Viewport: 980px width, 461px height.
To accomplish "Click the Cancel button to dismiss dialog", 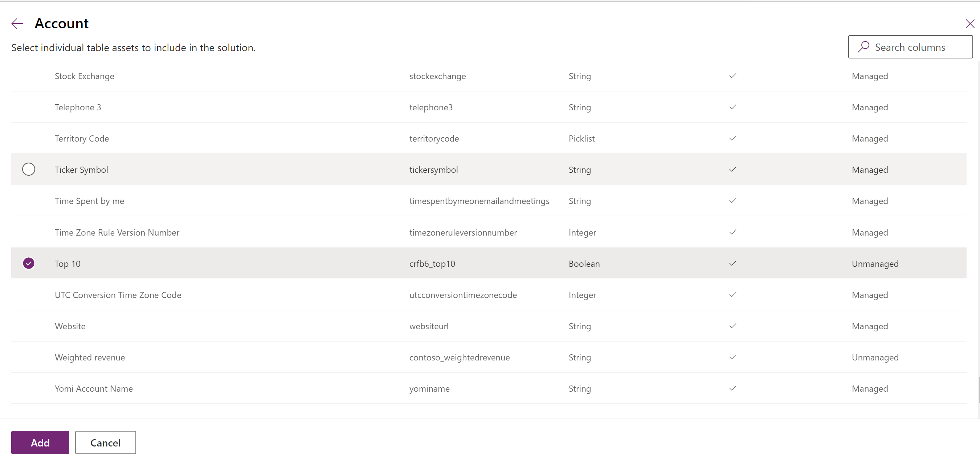I will (x=105, y=442).
